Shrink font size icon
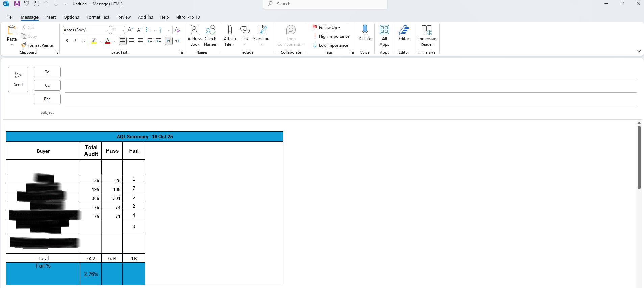 [x=139, y=30]
